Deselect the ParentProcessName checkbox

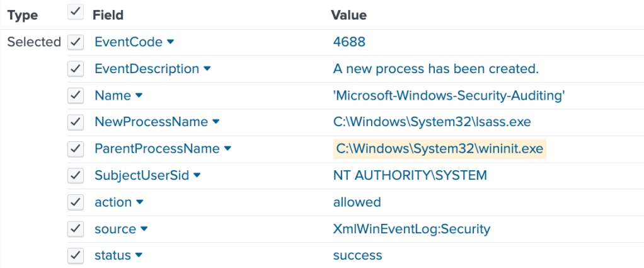(x=76, y=149)
